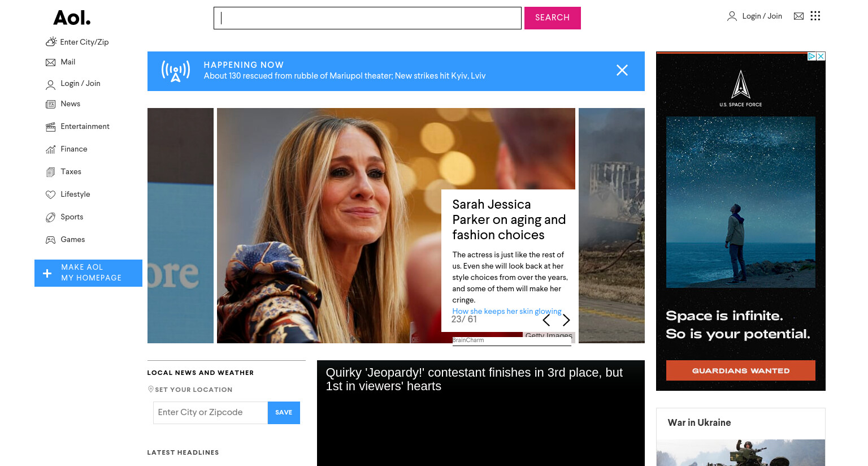Select the Lifestyle heart icon
Screen dimensions: 868x466
(x=50, y=195)
